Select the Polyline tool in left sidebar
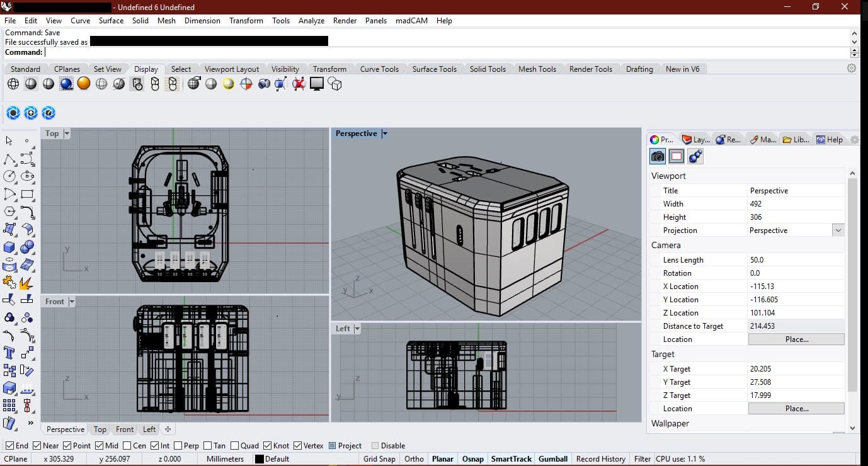The height and width of the screenshot is (466, 868). (9, 159)
